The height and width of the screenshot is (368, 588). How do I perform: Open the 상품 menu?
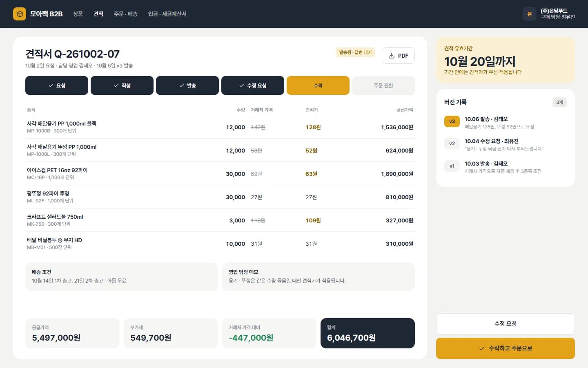tap(78, 14)
